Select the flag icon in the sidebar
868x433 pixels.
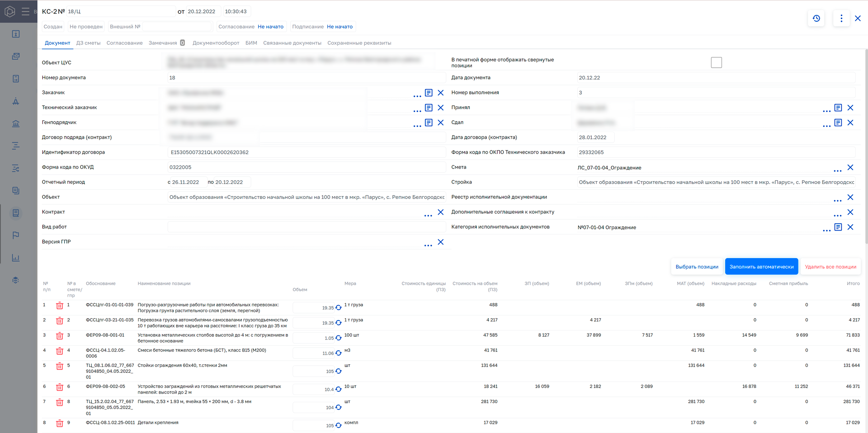coord(16,235)
